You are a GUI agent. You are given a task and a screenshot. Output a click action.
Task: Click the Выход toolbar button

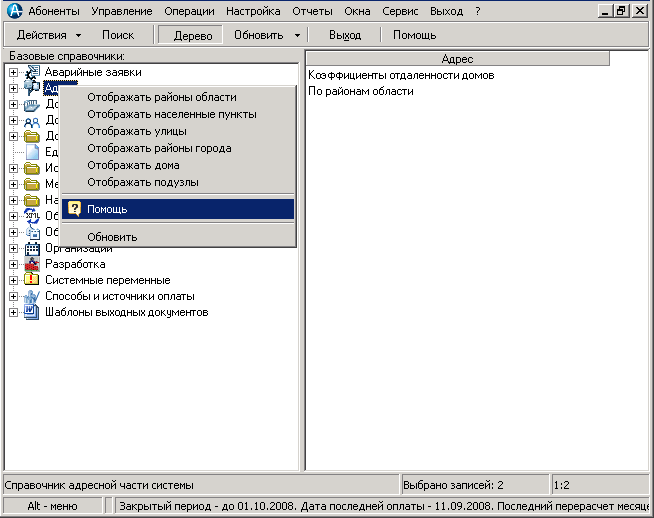pos(345,34)
